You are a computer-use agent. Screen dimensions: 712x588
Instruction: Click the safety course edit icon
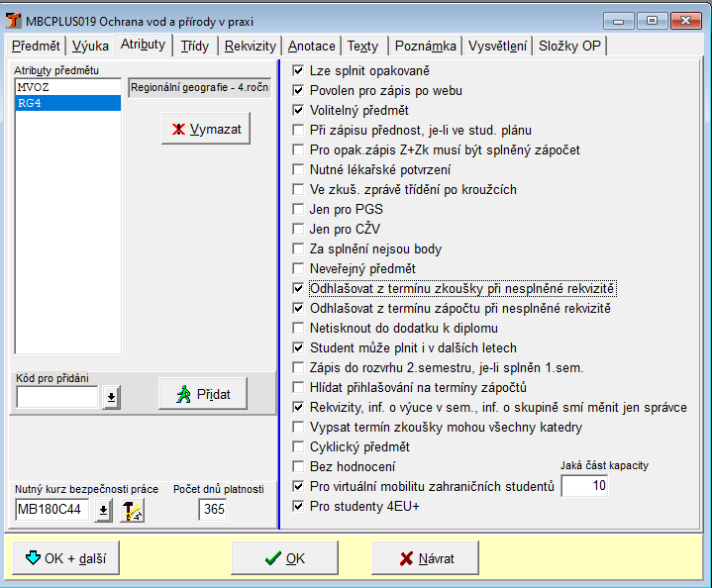tap(133, 510)
